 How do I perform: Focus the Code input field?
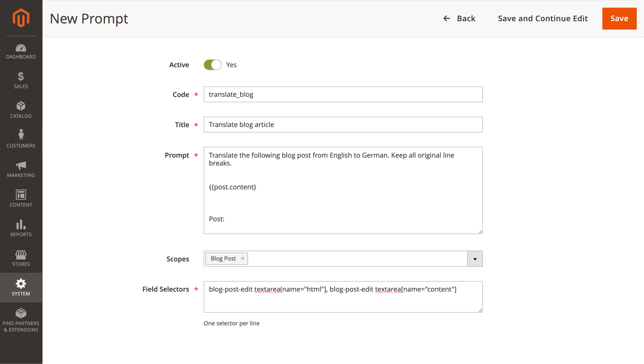click(343, 94)
